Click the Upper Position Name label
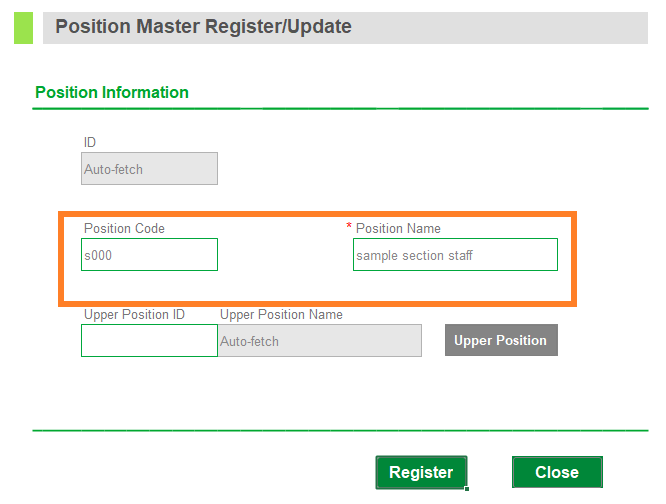Viewport: 666px width, 504px height. (281, 314)
